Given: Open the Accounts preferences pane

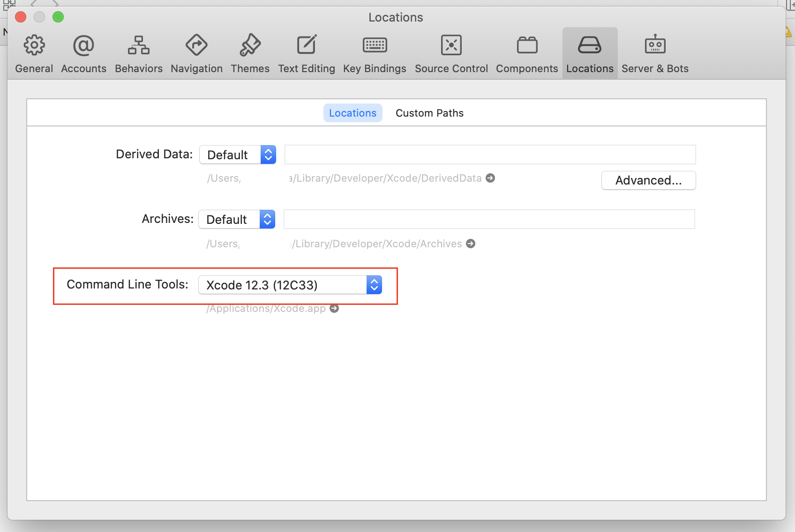Looking at the screenshot, I should click(x=83, y=53).
